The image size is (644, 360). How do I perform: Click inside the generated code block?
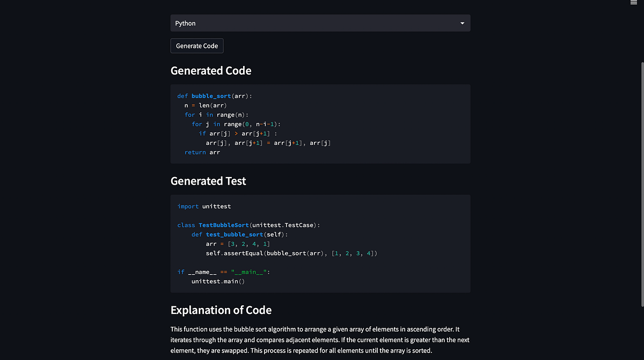[x=320, y=123]
